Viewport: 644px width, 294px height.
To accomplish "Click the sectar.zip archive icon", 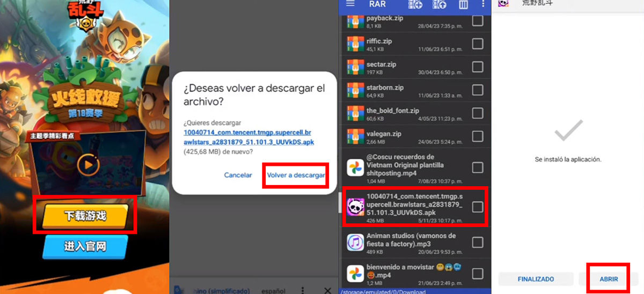I will click(355, 68).
